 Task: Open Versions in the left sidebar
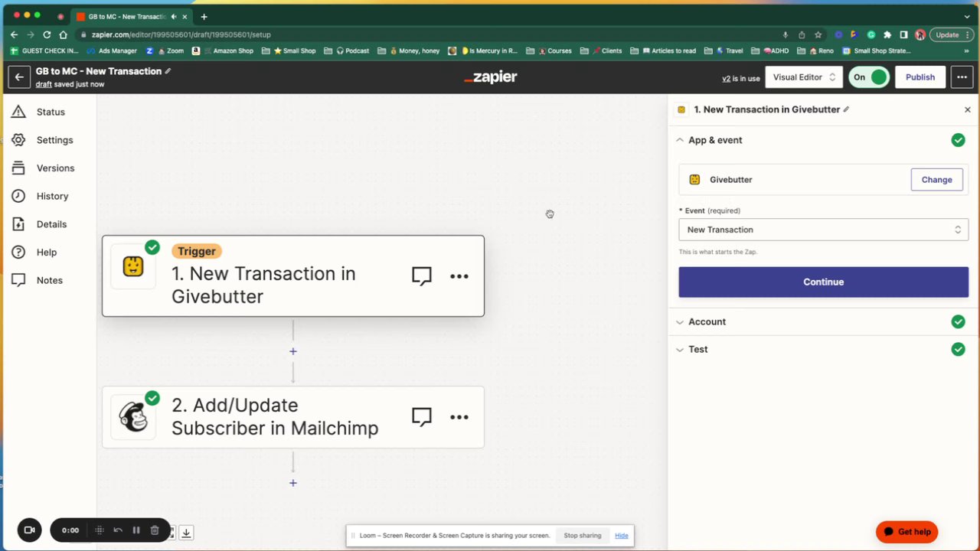pyautogui.click(x=43, y=168)
